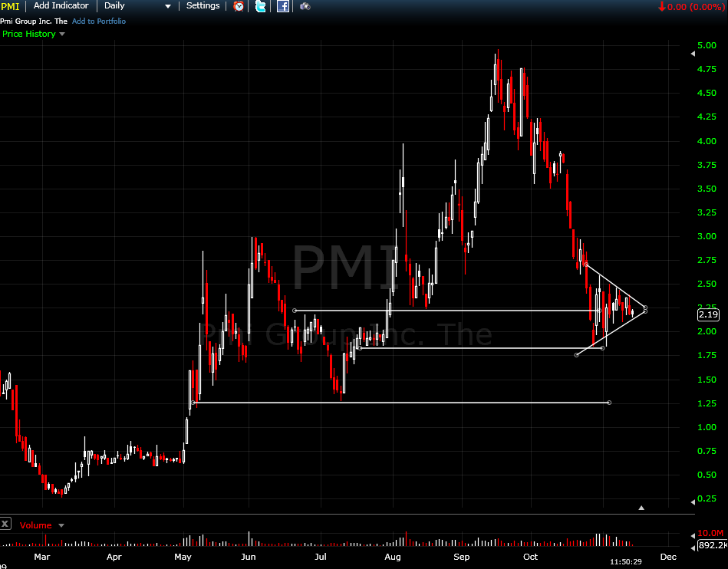This screenshot has width=728, height=569.
Task: Open the Price History dropdown label
Action: (29, 34)
